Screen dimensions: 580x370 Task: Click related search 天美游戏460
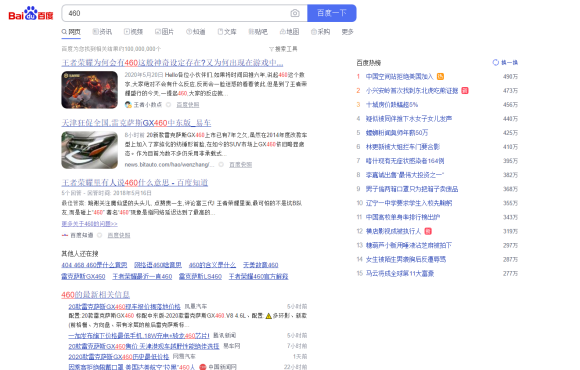(x=260, y=265)
